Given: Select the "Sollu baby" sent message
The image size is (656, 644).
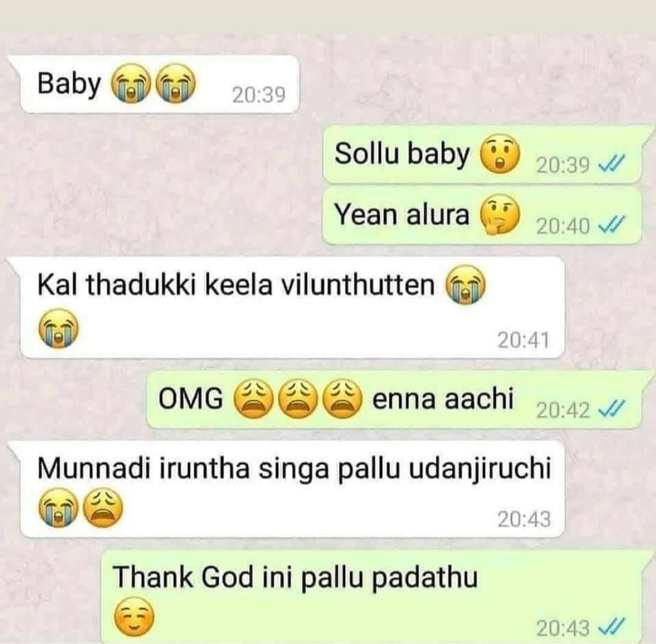Looking at the screenshot, I should (482, 154).
